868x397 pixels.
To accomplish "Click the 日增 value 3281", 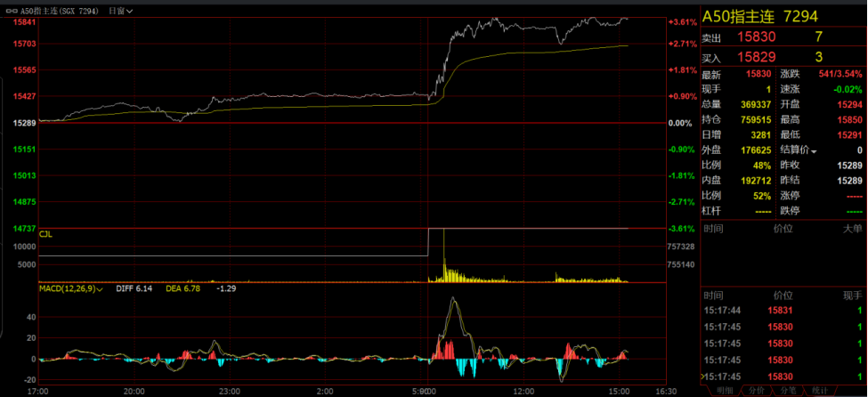I will coord(761,134).
